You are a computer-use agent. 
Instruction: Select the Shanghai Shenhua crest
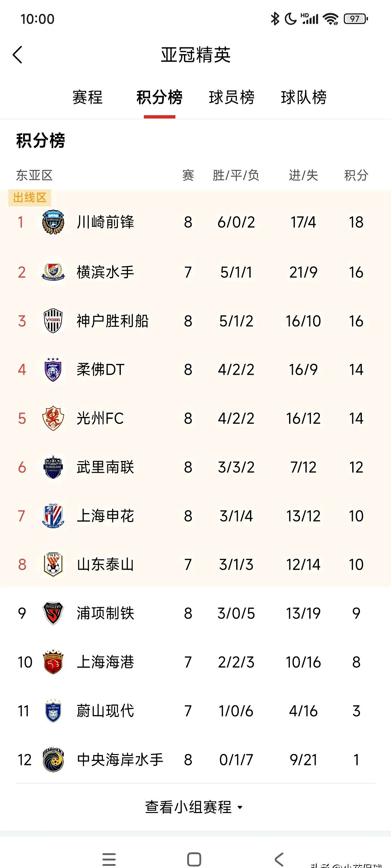pyautogui.click(x=53, y=516)
